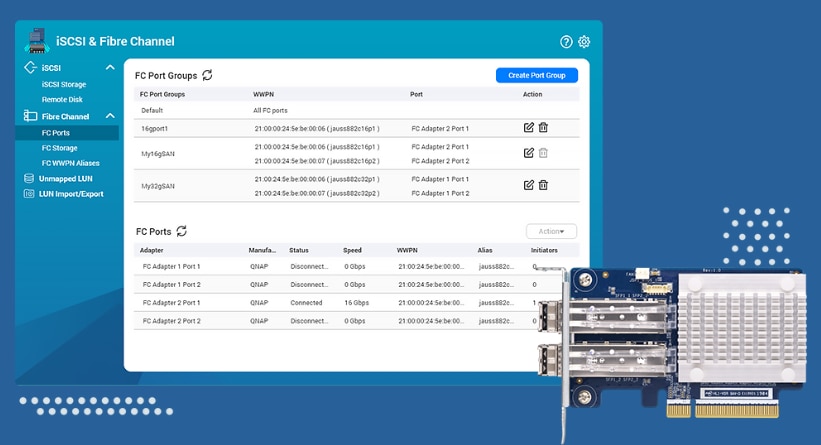Screen dimensions: 821x445
Task: Edit the My16gSAN port group
Action: tap(529, 153)
